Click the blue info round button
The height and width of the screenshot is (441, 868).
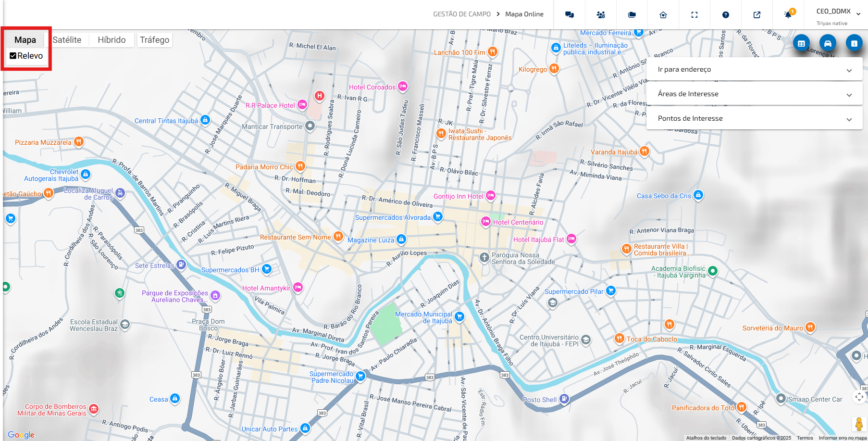[854, 43]
